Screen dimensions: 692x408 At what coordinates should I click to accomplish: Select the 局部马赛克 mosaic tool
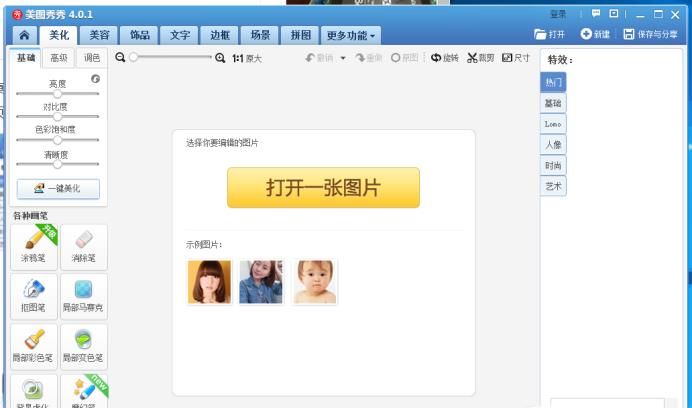pyautogui.click(x=84, y=296)
